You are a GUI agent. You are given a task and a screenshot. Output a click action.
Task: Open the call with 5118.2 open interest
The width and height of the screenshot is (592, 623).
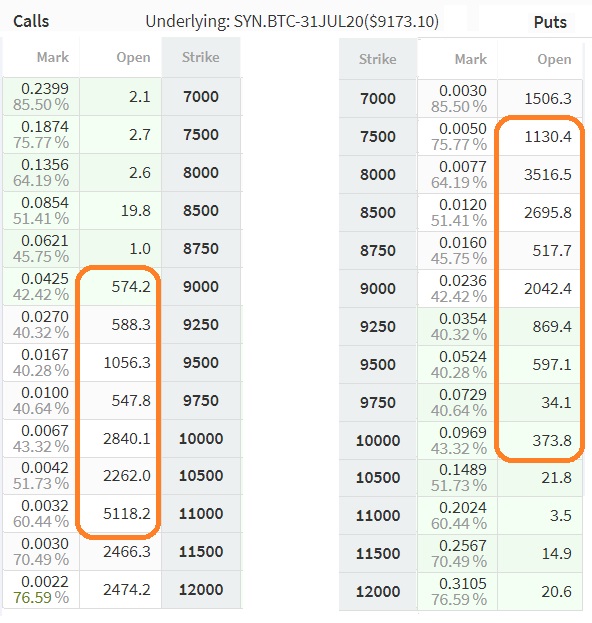[x=127, y=514]
